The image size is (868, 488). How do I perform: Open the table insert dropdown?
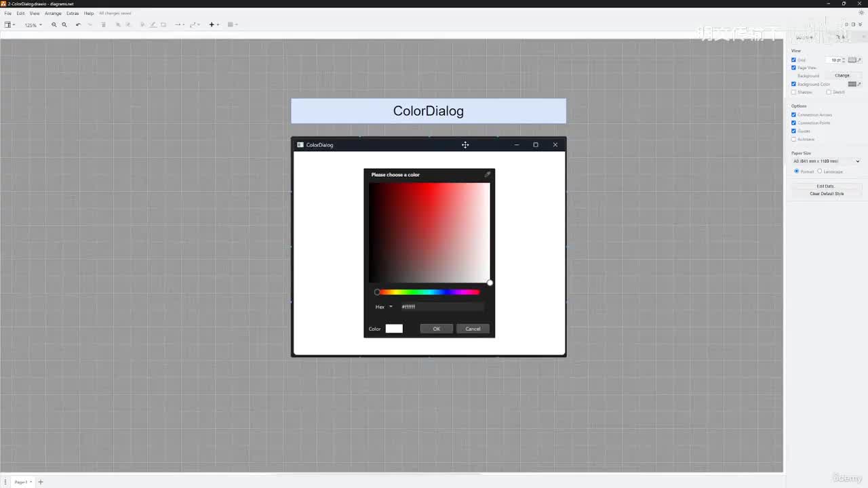pos(233,24)
